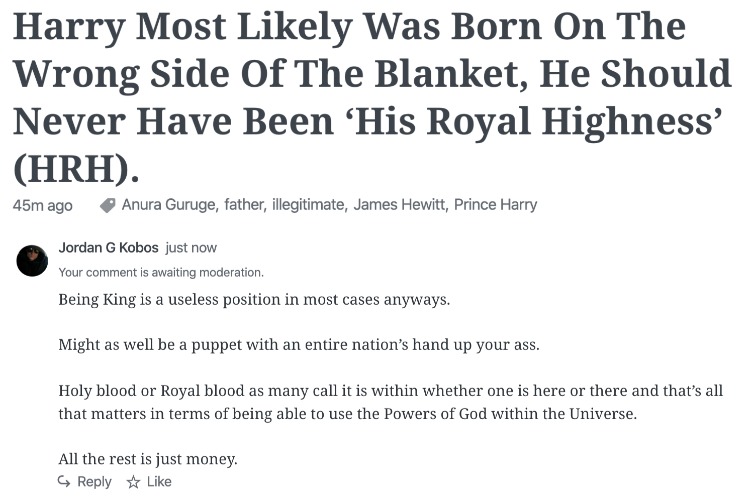Click the reply arrow icon
This screenshot has width=751, height=499.
coord(64,481)
